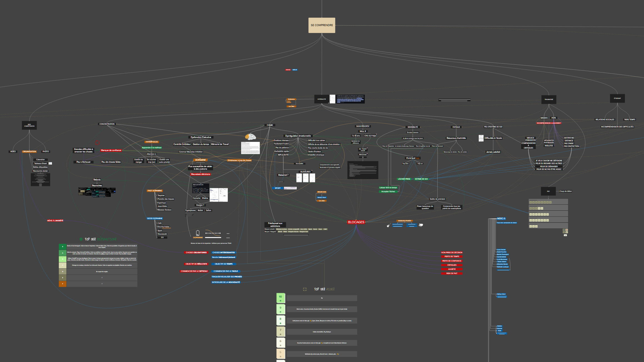Screen dimensions: 644x362
Task: Click the red recycle circle icon
Action: (x=97, y=143)
